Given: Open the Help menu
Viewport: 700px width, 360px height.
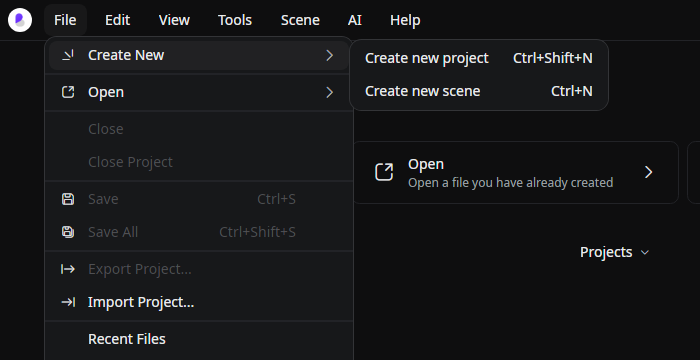Looking at the screenshot, I should point(405,20).
